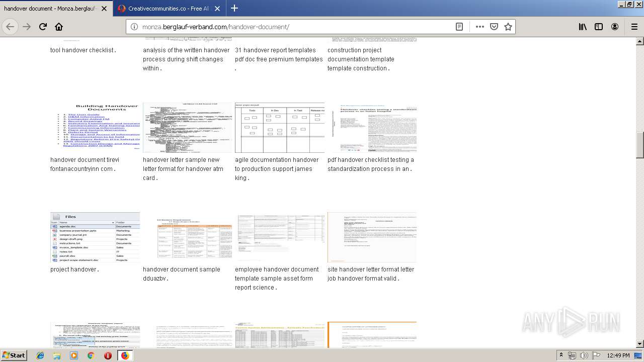Open Firefox account icon
Viewport: 644px width, 362px height.
click(615, 27)
